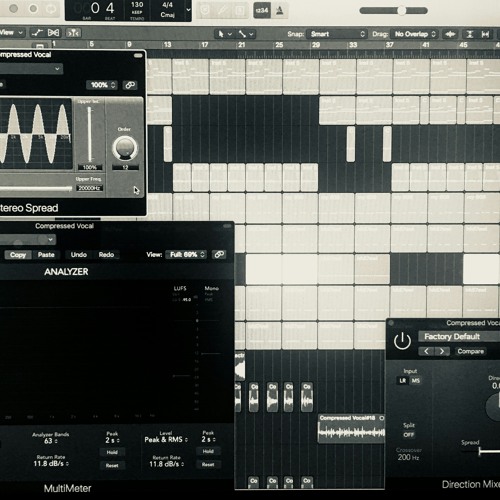The width and height of the screenshot is (500, 500).
Task: Open the Level Peak & RMS dropdown
Action: tap(166, 440)
